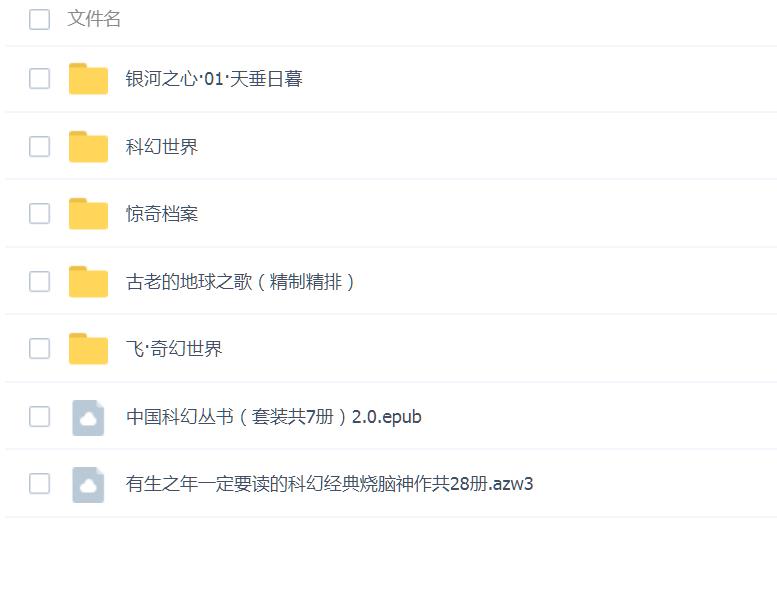This screenshot has height=597, width=777.
Task: Check the box for 银河之心·01·天垂日暮
Action: 40,79
